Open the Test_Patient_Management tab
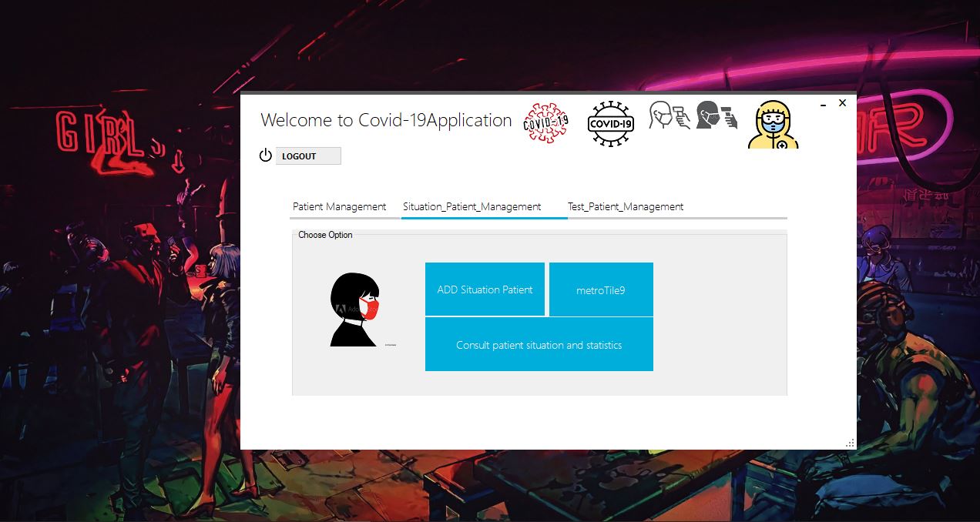Viewport: 980px width, 522px height. click(x=626, y=206)
